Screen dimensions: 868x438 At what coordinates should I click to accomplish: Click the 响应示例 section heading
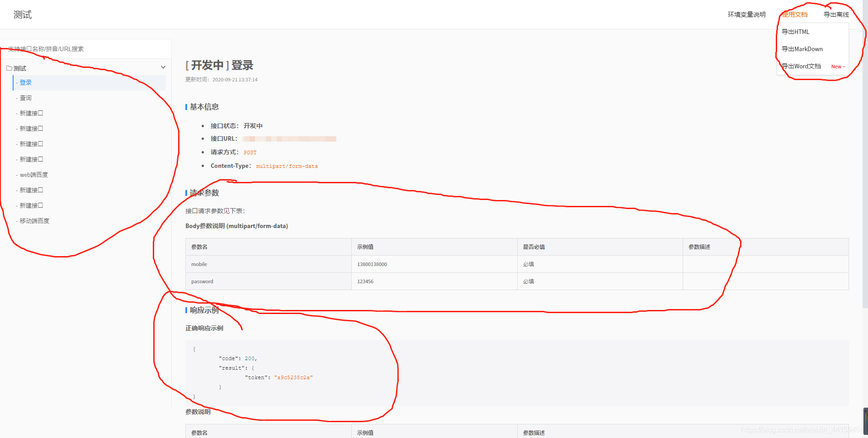(204, 310)
